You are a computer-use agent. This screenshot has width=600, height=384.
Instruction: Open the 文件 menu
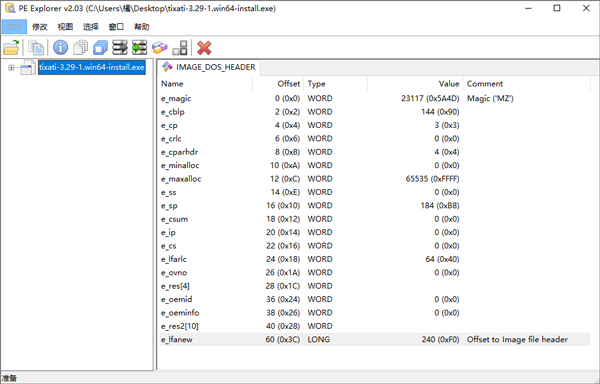coord(14,27)
